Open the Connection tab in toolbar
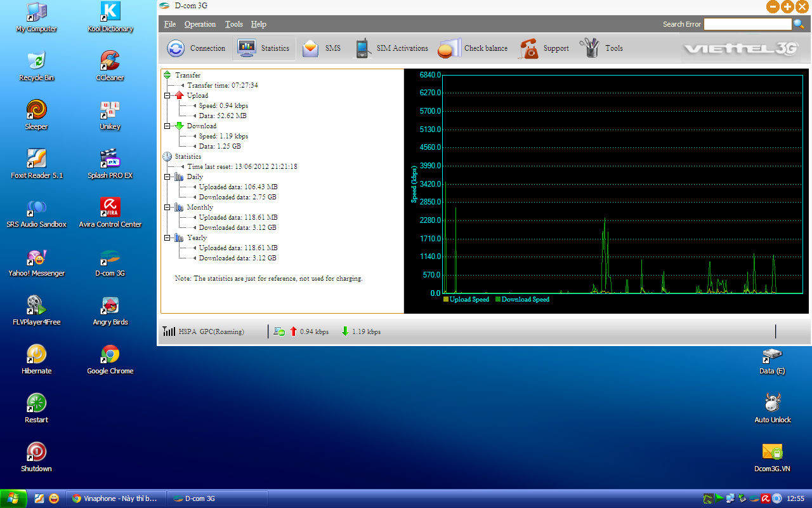812x508 pixels. pyautogui.click(x=196, y=48)
